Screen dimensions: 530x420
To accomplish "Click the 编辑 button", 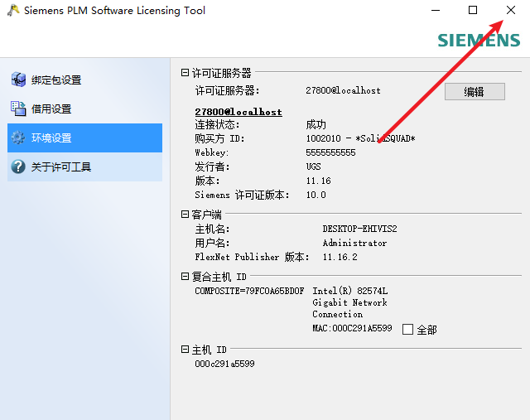I will click(475, 92).
